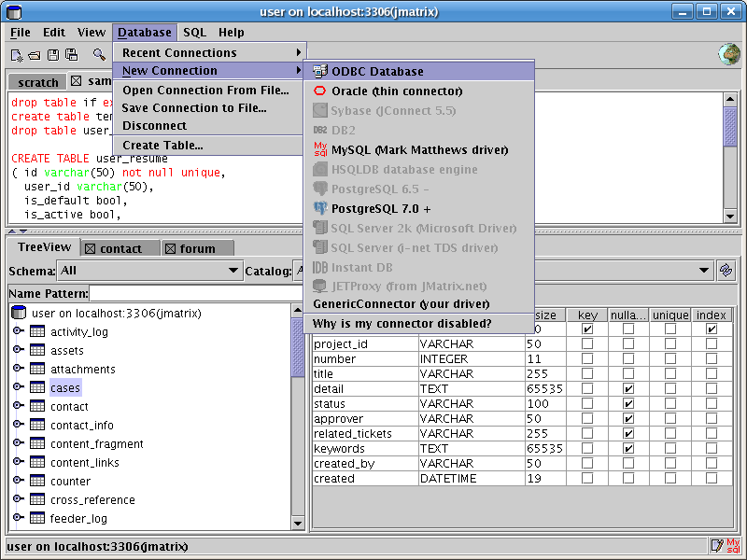Click the globe icon in the toolbar

pyautogui.click(x=729, y=54)
